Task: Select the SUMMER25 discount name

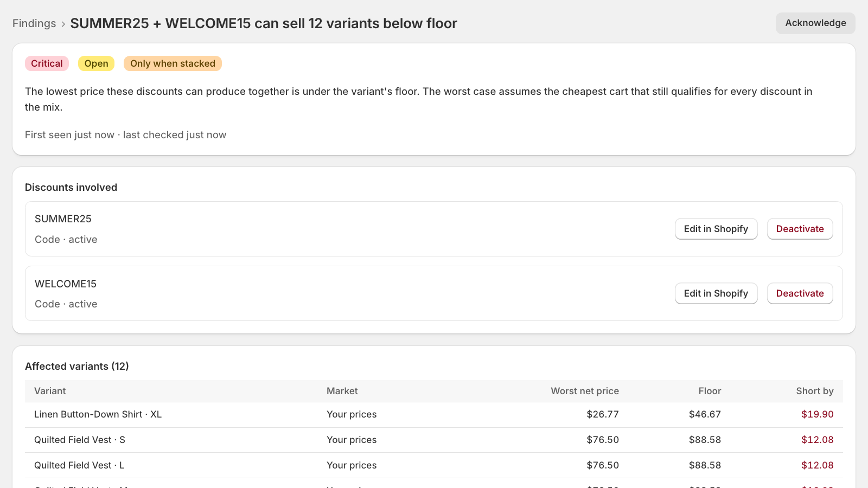Action: pyautogui.click(x=63, y=219)
